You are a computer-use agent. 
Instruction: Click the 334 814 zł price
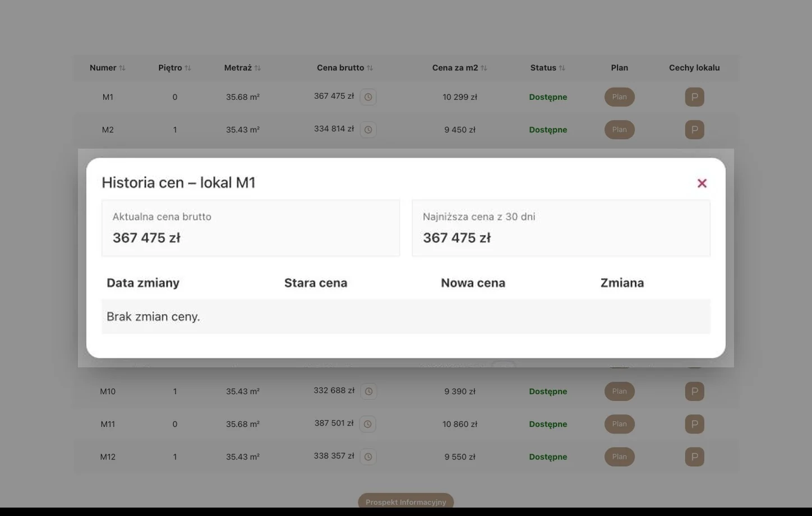click(334, 129)
